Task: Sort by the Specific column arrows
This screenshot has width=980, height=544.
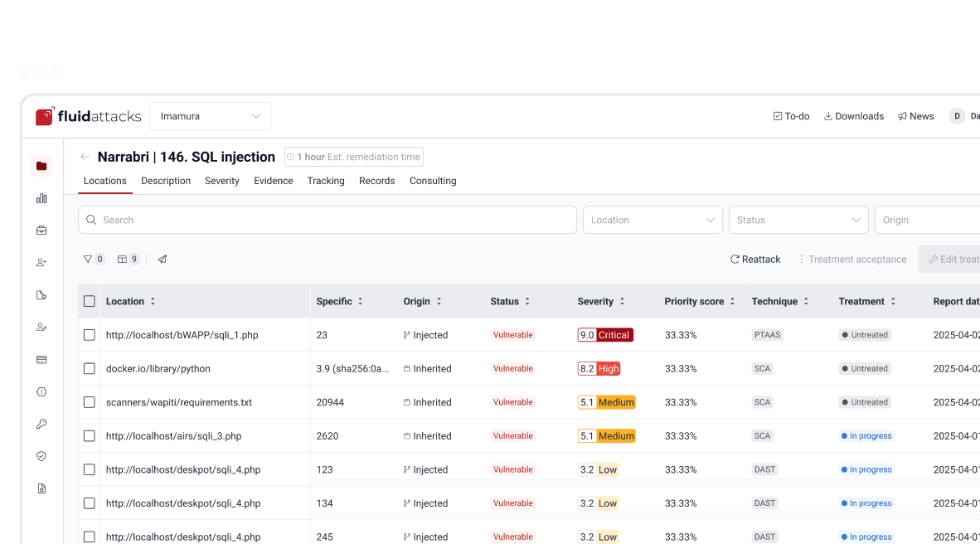Action: pyautogui.click(x=360, y=301)
